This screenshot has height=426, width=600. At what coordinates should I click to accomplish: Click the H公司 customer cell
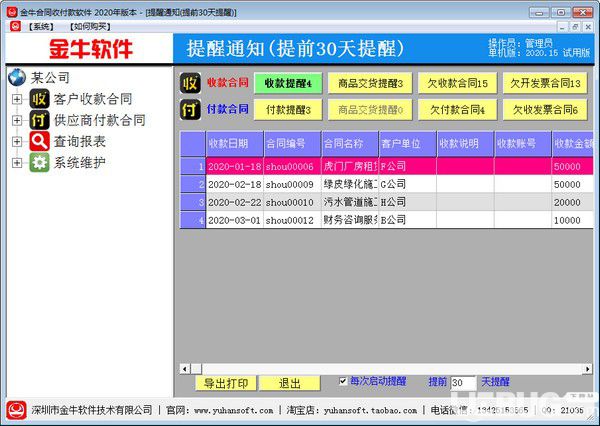[408, 202]
